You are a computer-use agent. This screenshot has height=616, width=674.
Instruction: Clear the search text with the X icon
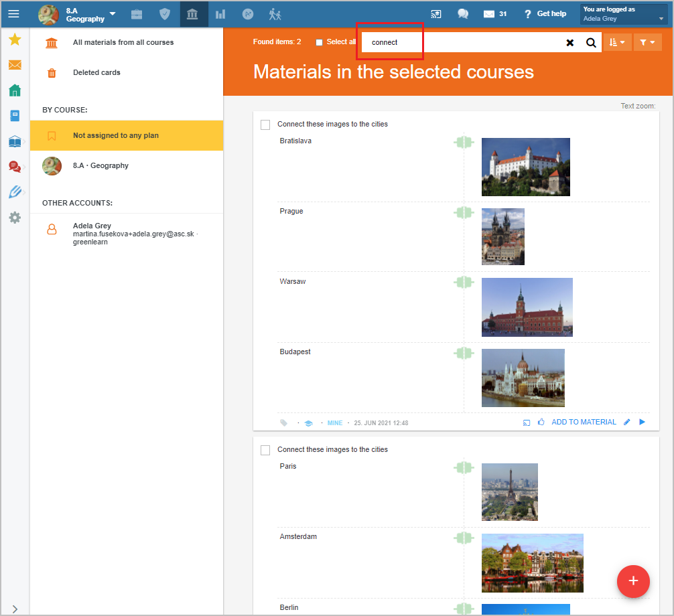[x=570, y=43]
